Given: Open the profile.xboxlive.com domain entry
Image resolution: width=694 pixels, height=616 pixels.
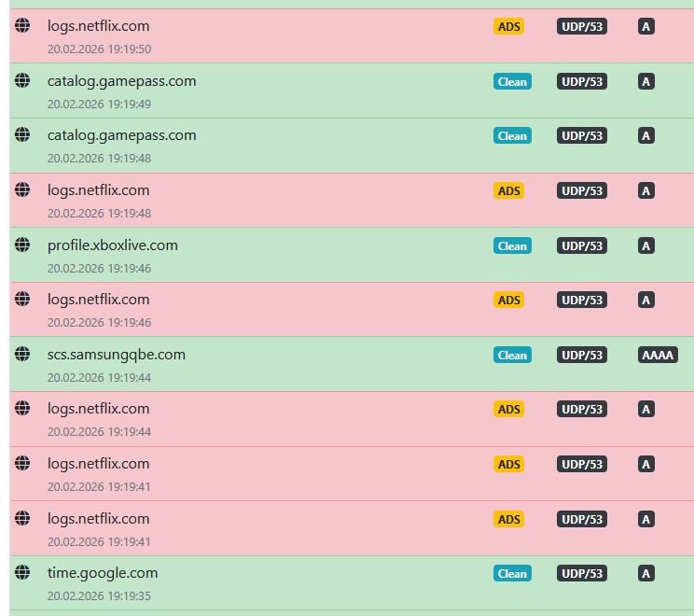Looking at the screenshot, I should coord(113,245).
